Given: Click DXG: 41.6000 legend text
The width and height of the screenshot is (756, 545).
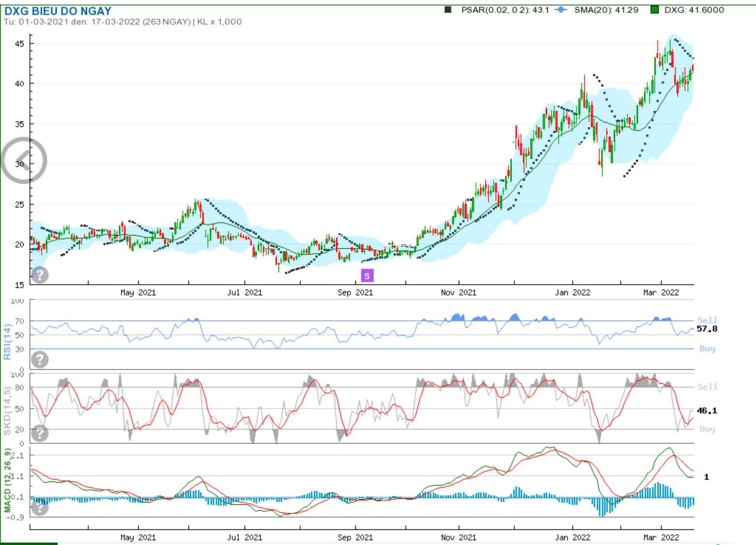Looking at the screenshot, I should tap(694, 10).
